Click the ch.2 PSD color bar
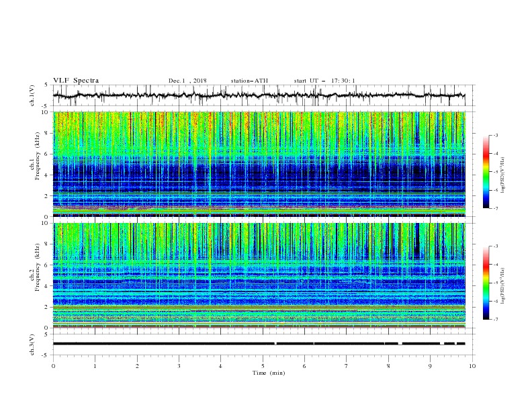 [x=486, y=283]
